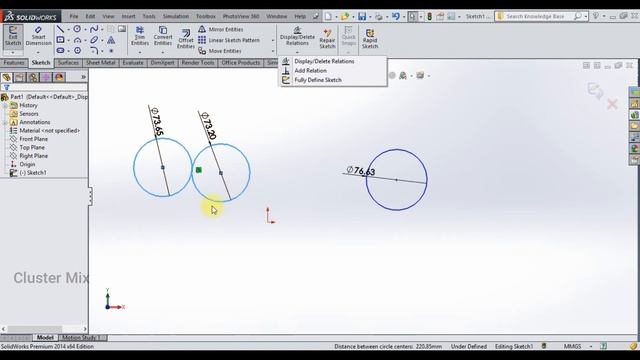Activate the Trim Entities tool

pos(140,36)
